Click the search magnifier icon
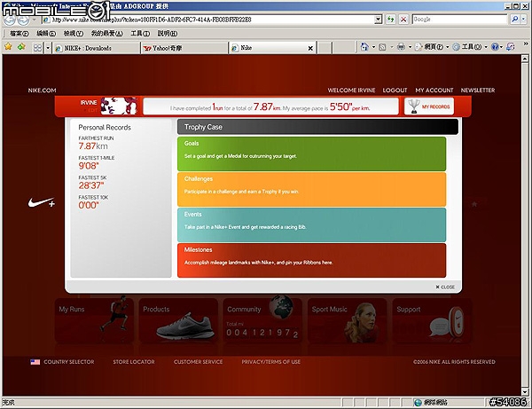Image resolution: width=532 pixels, height=409 pixels. [x=514, y=20]
